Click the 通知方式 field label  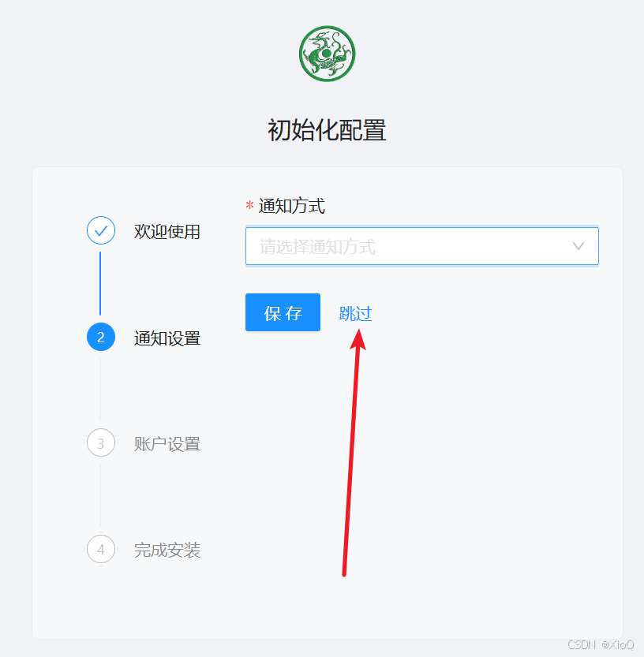pos(292,206)
